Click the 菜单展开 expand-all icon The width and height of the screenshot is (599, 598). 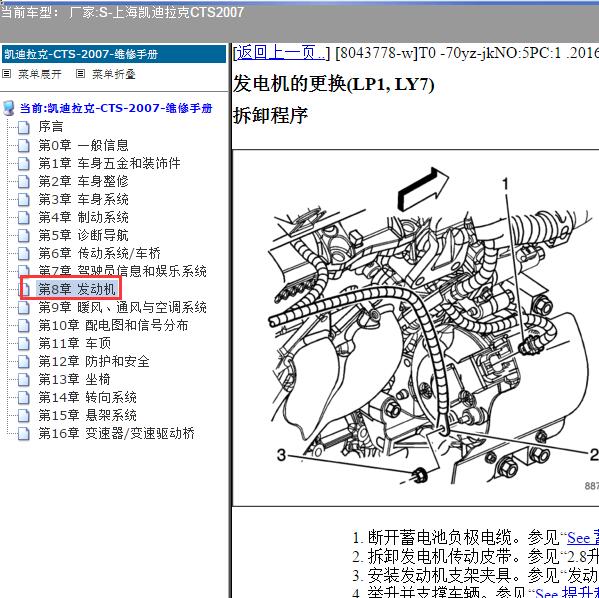pyautogui.click(x=6, y=74)
